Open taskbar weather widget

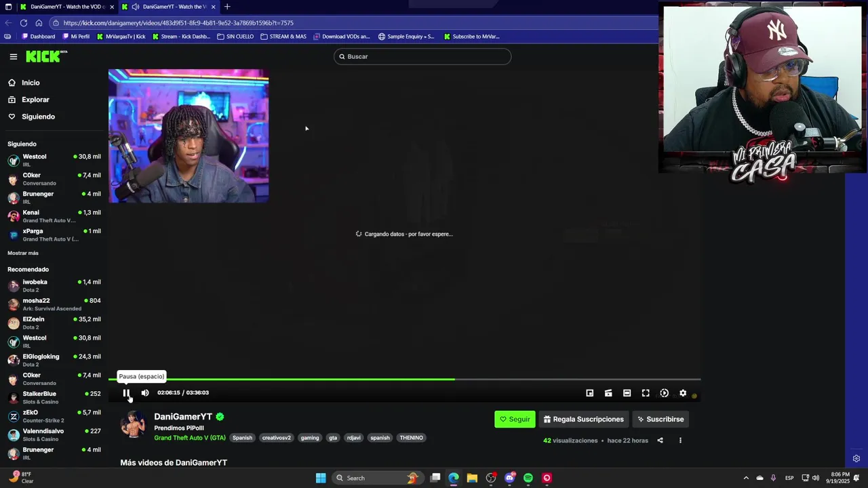pos(22,477)
